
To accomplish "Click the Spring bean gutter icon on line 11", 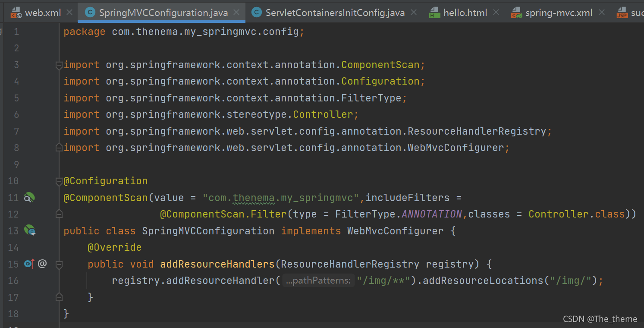I will click(x=29, y=198).
